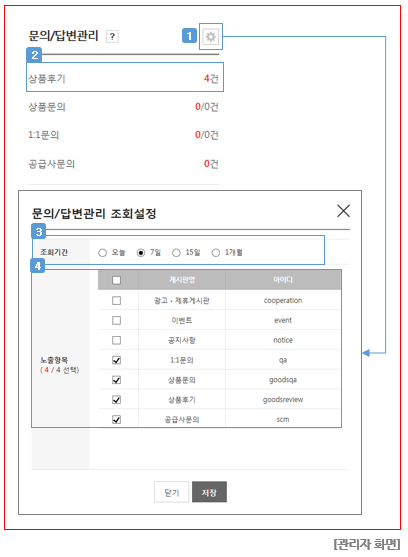This screenshot has height=557, width=408.
Task: Click the 상품후기 board name in table
Action: pos(182,400)
